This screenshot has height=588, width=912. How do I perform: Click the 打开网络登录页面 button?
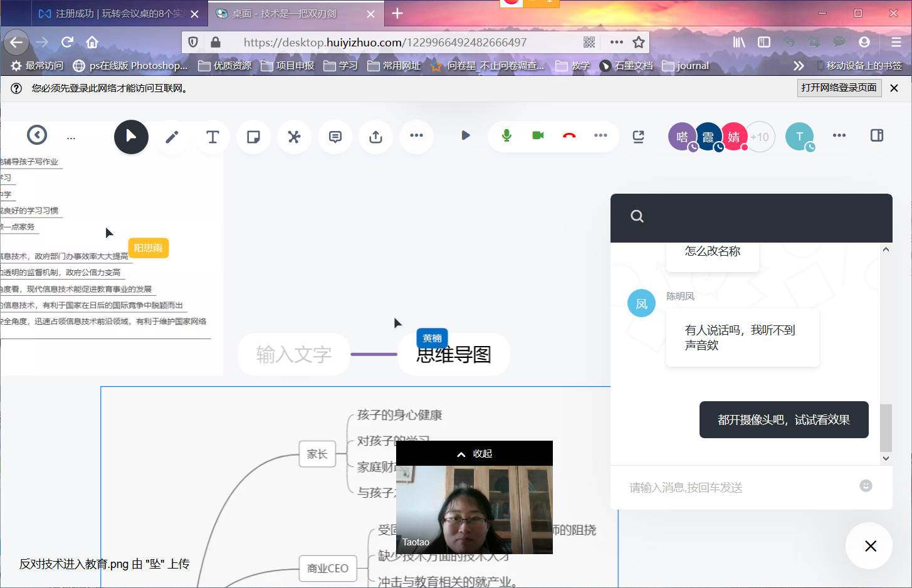pyautogui.click(x=839, y=88)
